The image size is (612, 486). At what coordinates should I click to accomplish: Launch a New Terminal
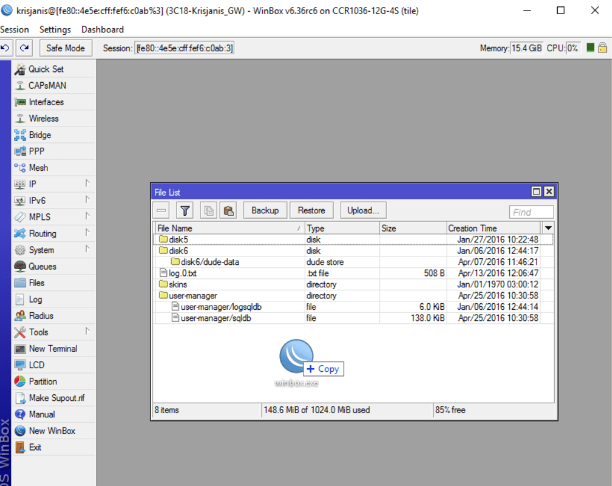coord(53,349)
